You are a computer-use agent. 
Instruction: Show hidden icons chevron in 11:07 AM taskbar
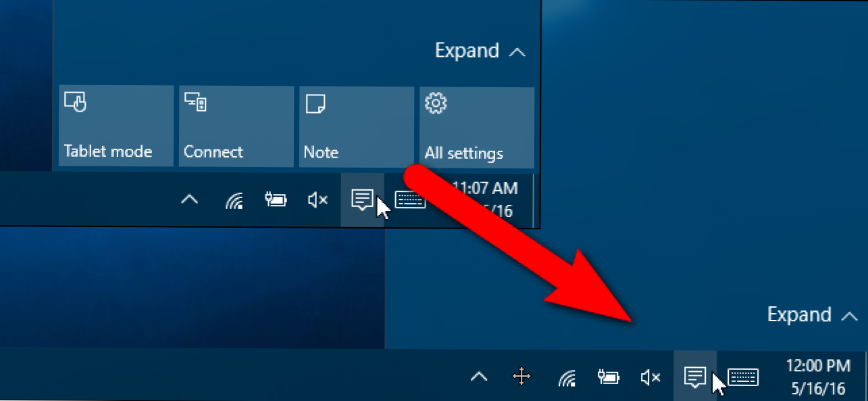click(190, 199)
